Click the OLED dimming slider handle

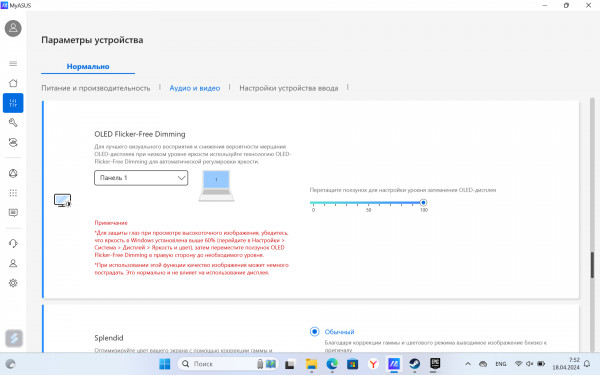click(x=423, y=202)
